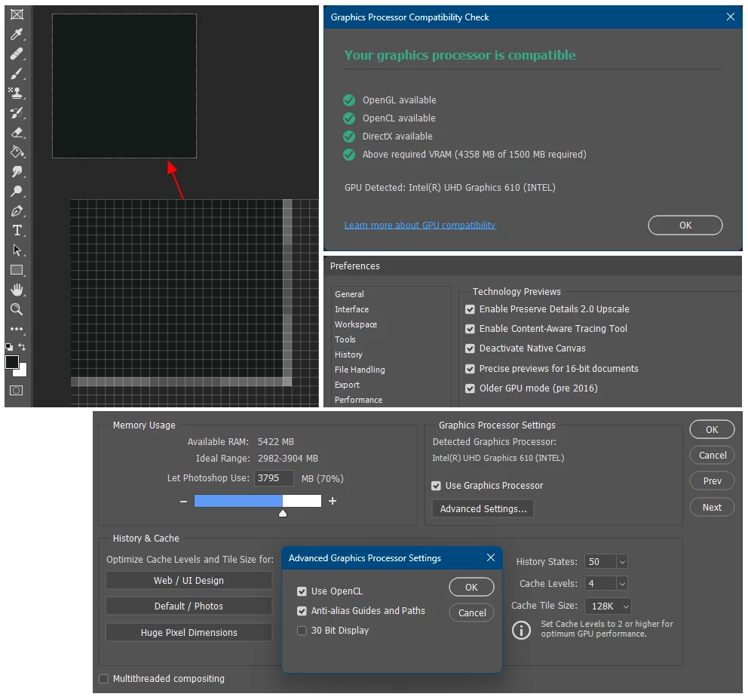
Task: Select the Brush tool
Action: coord(17,73)
